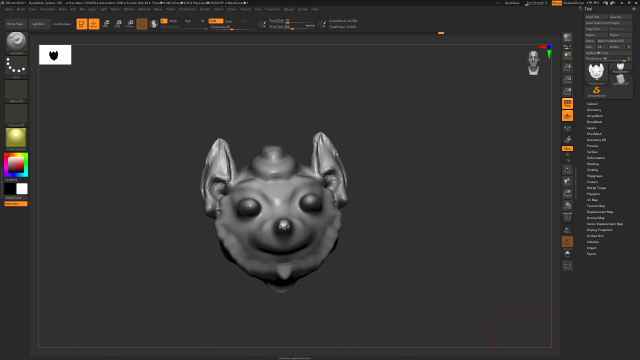Click the white main color swatch
640x360 pixels.
tap(22, 189)
